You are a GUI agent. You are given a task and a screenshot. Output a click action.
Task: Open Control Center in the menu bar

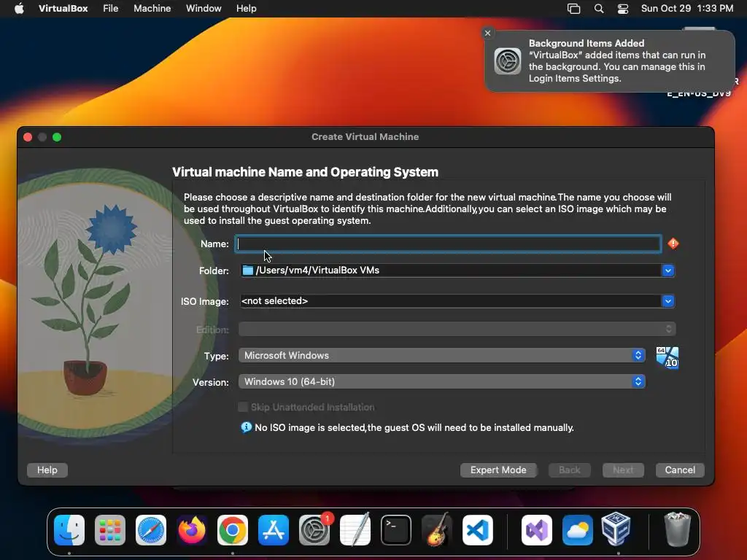[x=623, y=9]
